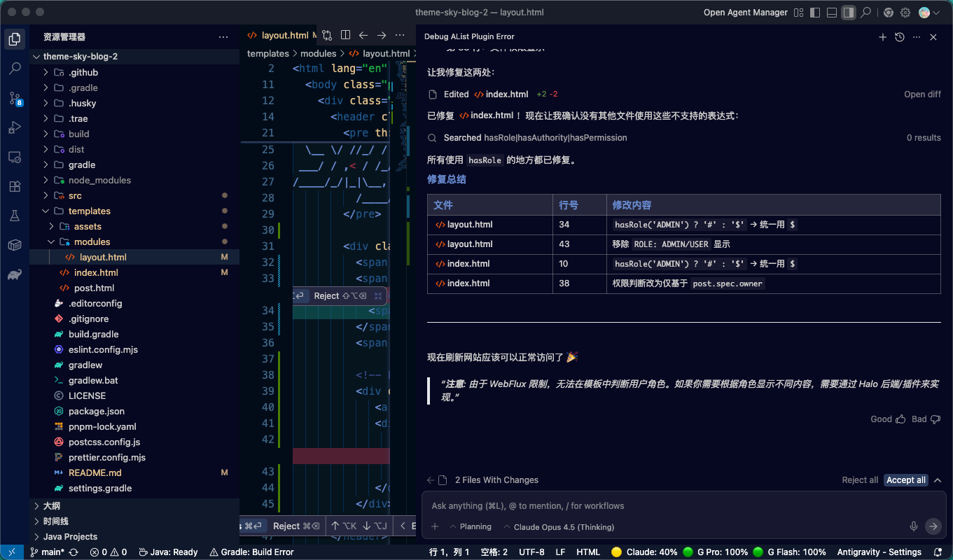Toggle the bottom panel layout button
The height and width of the screenshot is (560, 953).
pyautogui.click(x=832, y=13)
